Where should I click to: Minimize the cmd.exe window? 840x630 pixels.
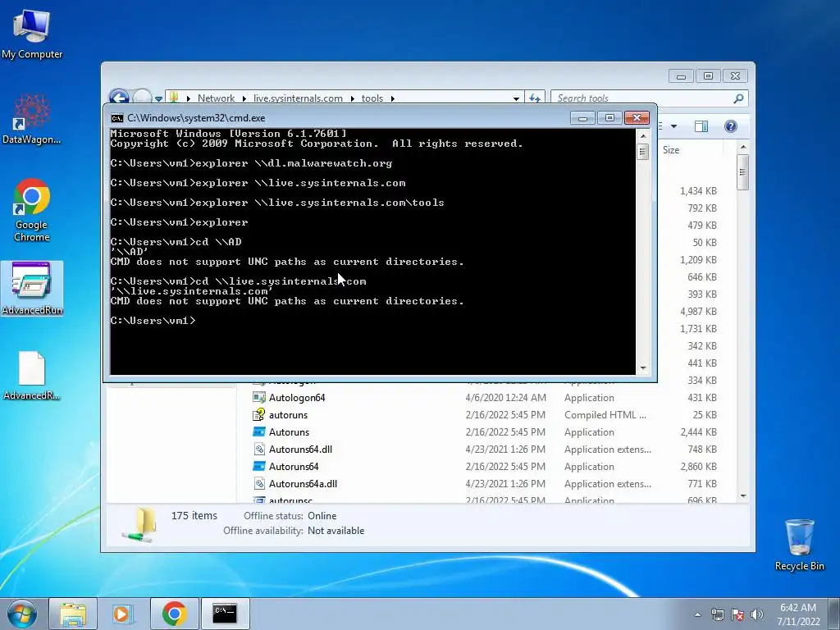pos(582,118)
